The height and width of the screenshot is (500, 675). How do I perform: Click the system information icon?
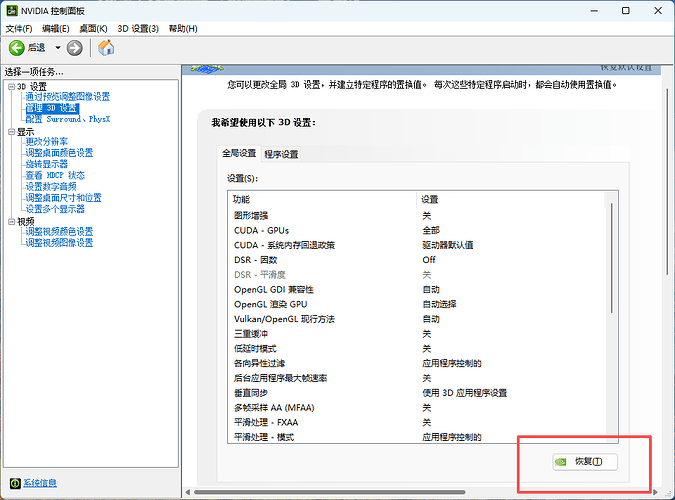pos(15,483)
